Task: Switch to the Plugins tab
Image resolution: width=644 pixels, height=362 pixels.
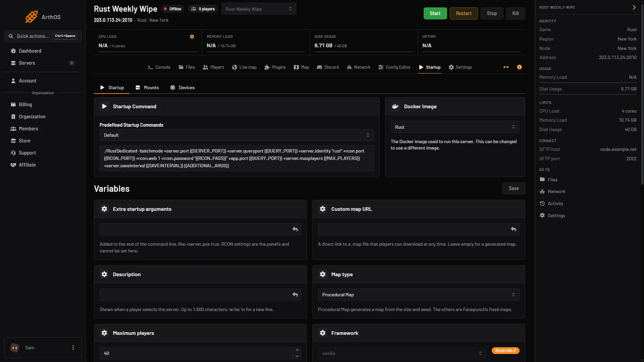Action: [x=275, y=67]
